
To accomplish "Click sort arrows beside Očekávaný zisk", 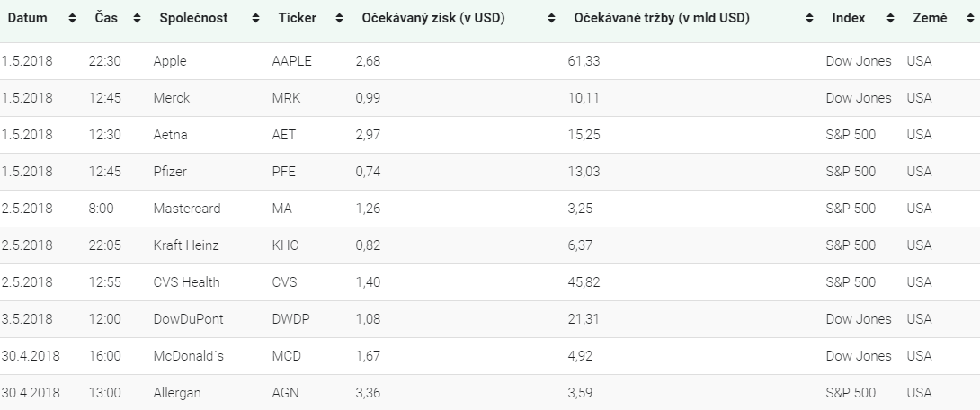I will [x=551, y=18].
